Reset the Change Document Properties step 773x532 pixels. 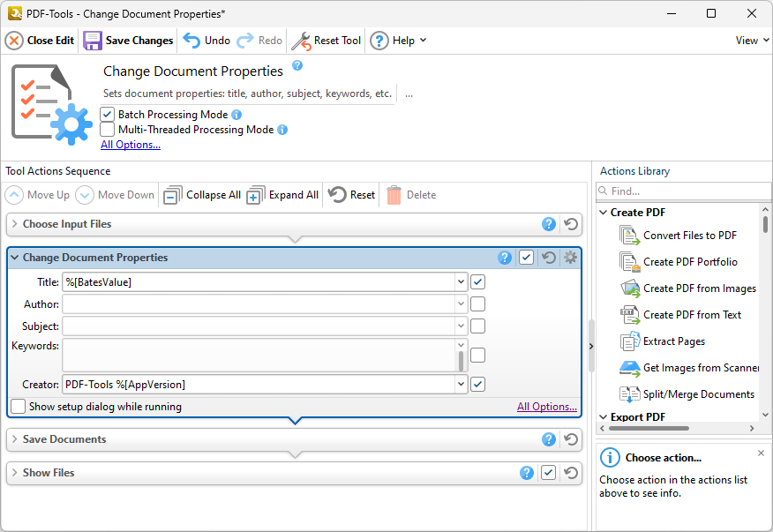549,258
